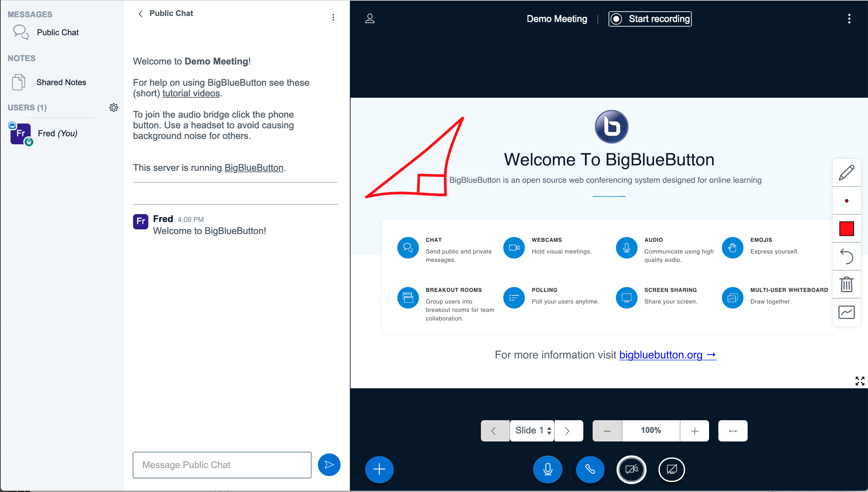Click the red color swatch
Viewport: 868px width, 492px height.
tap(846, 228)
